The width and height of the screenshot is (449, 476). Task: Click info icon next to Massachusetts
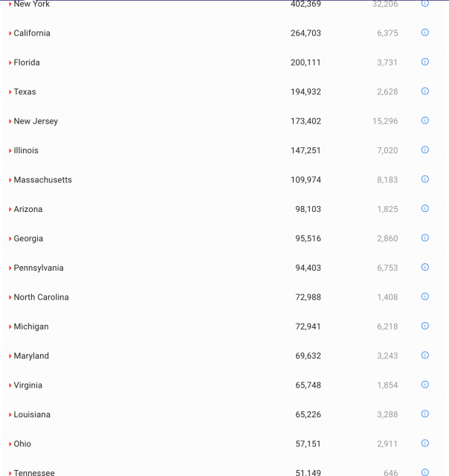[x=425, y=179]
